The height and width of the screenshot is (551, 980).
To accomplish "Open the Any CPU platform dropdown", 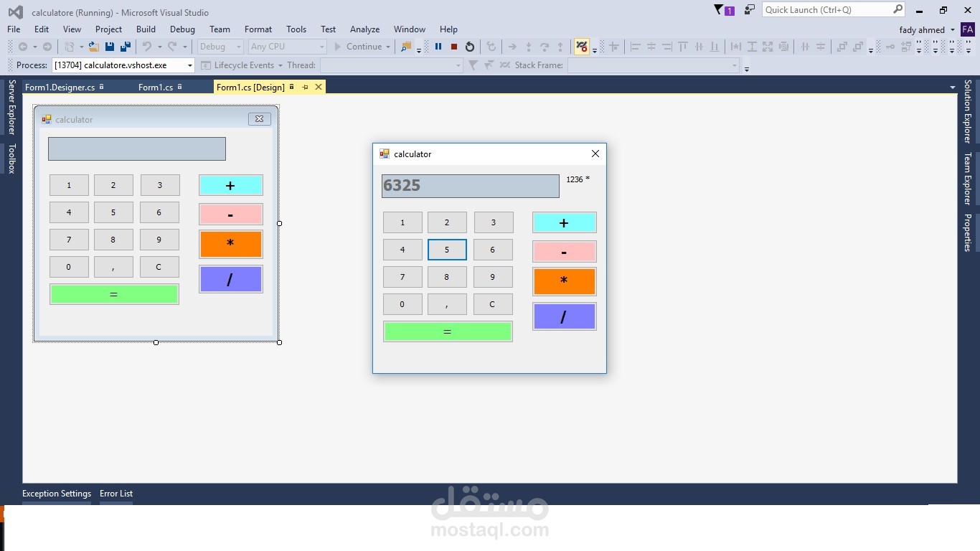I will (287, 47).
